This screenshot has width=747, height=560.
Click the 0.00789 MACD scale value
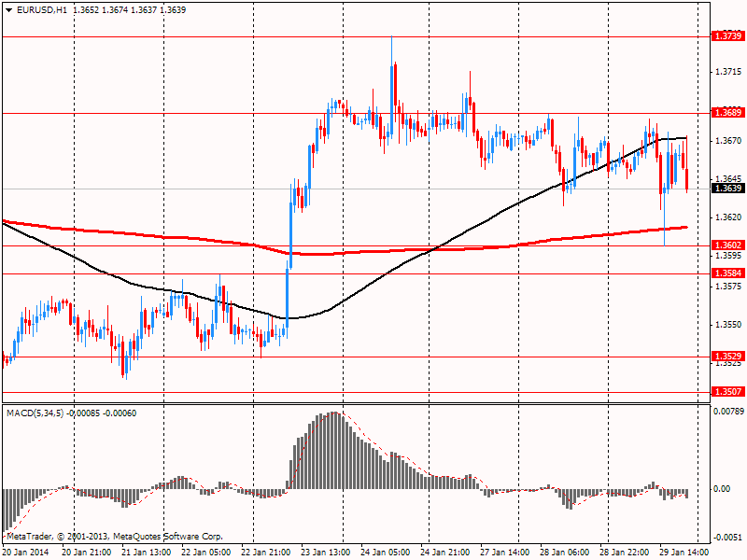[728, 412]
